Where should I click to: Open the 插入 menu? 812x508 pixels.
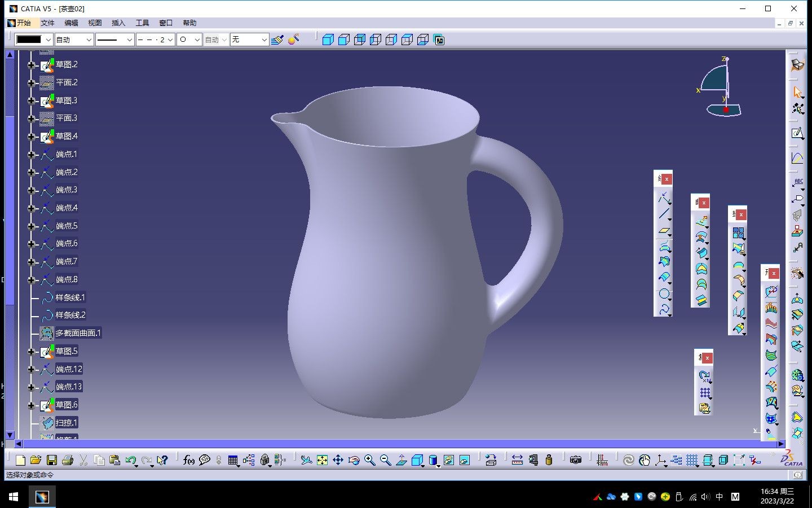[118, 23]
